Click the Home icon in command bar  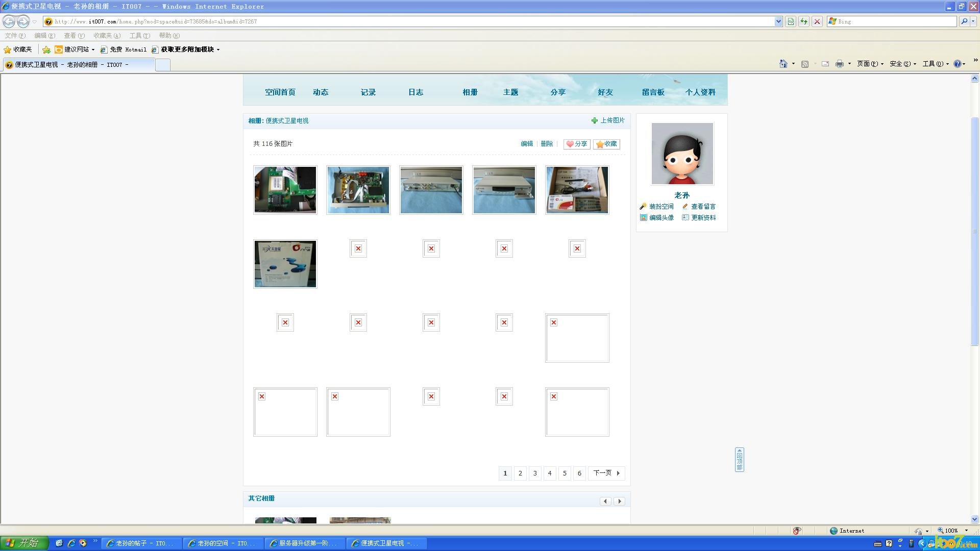point(783,64)
